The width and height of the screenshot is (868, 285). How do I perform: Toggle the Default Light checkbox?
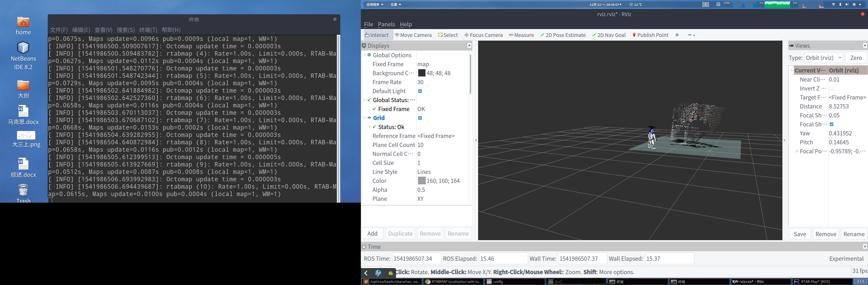click(420, 91)
